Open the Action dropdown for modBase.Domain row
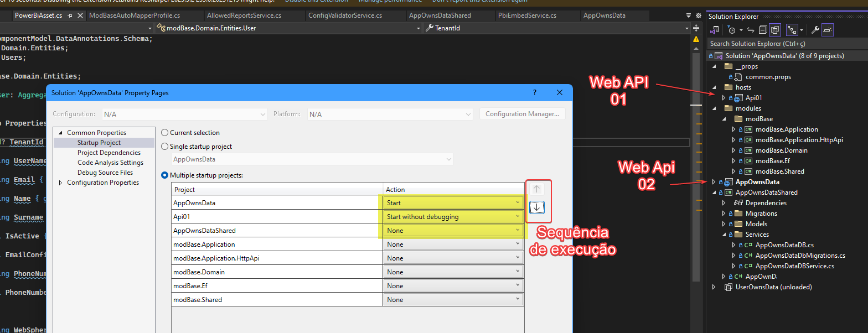 click(x=453, y=272)
